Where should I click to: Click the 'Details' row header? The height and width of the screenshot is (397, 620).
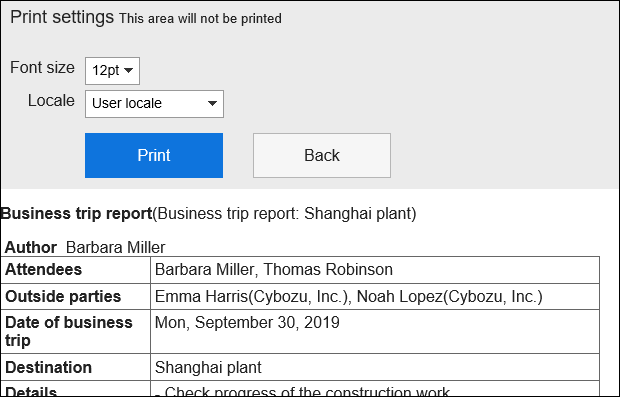click(x=76, y=389)
